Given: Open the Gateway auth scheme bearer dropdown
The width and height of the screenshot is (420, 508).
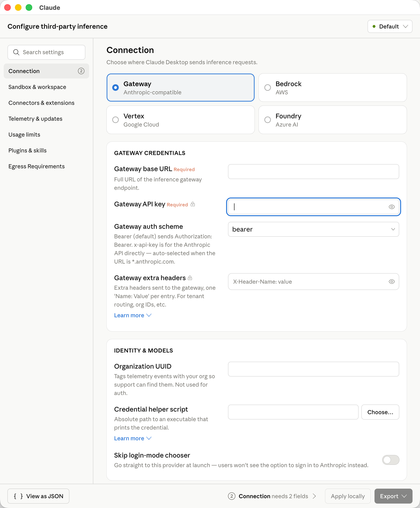Looking at the screenshot, I should [x=313, y=229].
